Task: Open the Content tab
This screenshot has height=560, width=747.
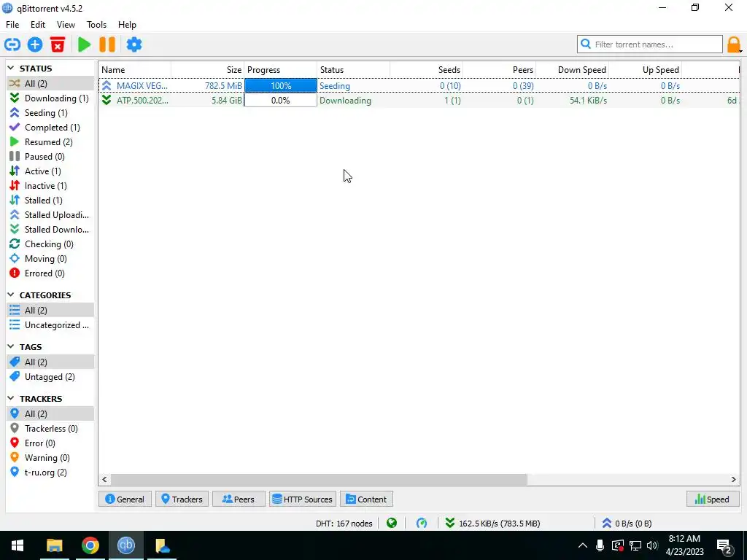Action: tap(366, 499)
